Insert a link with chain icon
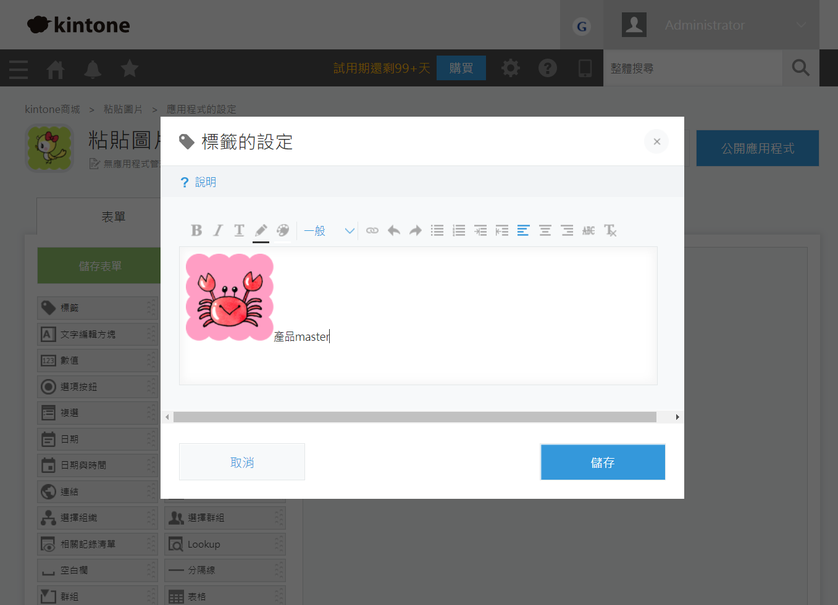 [x=372, y=231]
